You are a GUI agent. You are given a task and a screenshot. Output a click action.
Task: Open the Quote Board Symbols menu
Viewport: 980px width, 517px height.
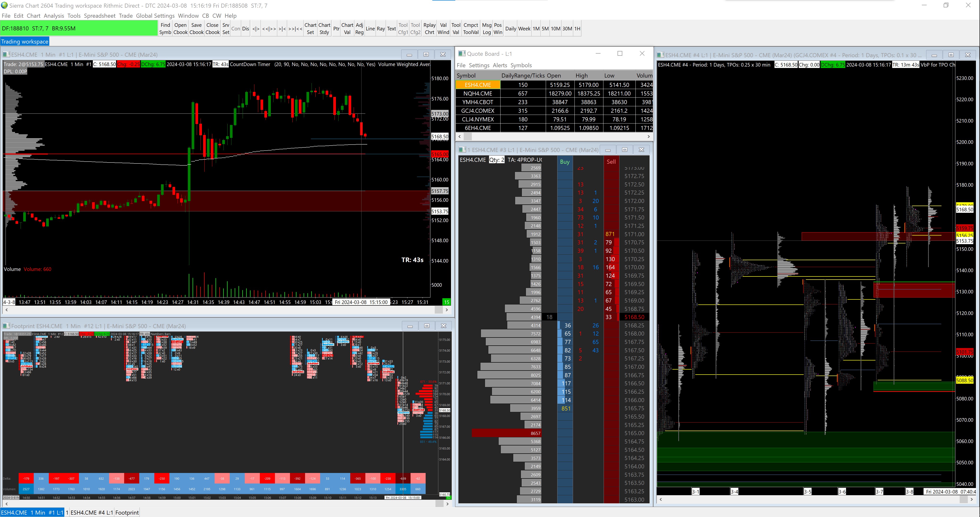pyautogui.click(x=521, y=65)
